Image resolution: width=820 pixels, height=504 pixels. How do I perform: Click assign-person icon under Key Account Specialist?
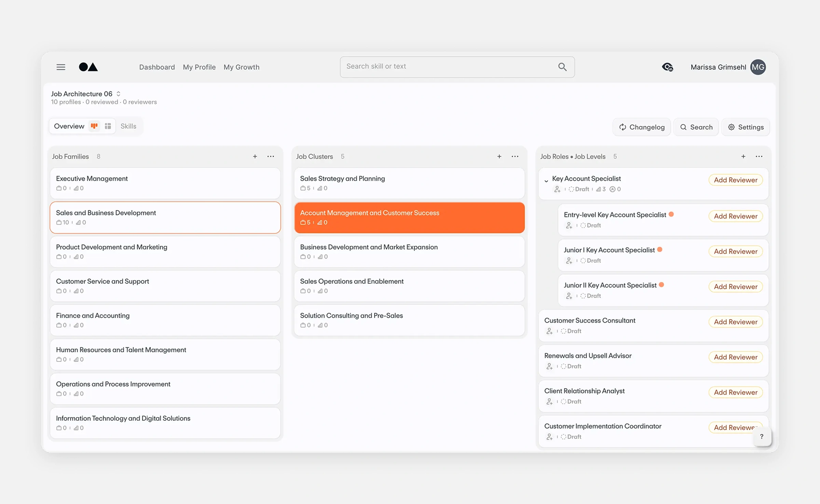pos(557,189)
